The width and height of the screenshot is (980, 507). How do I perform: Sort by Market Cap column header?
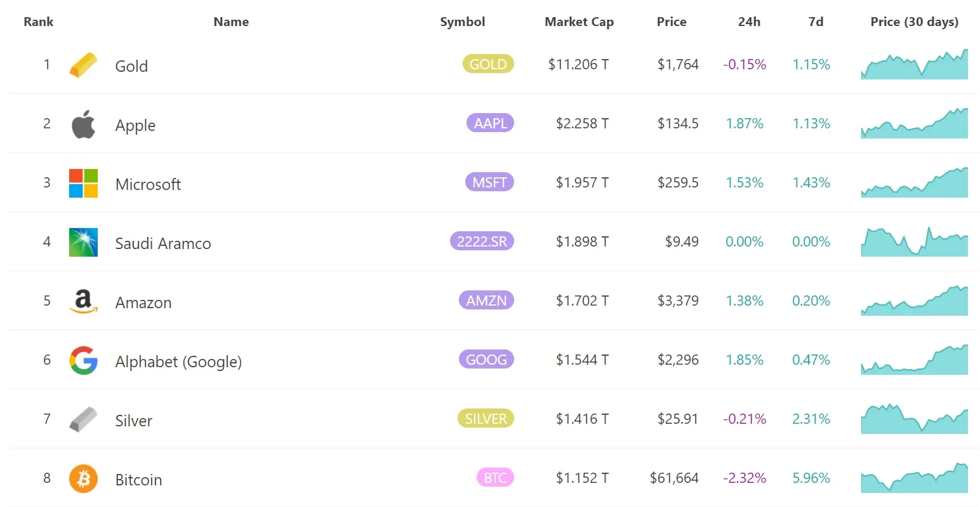pos(579,22)
